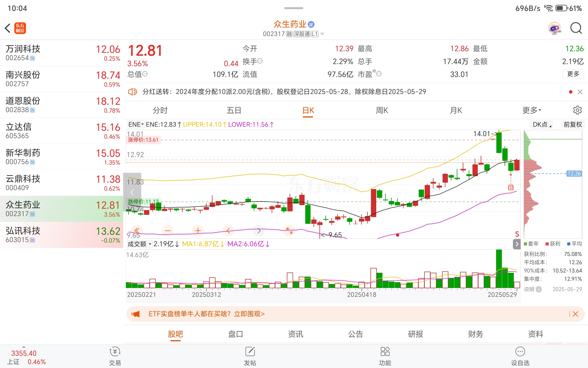Move chart left with arrow button
Viewport: 588px width, 368px height.
click(x=228, y=230)
